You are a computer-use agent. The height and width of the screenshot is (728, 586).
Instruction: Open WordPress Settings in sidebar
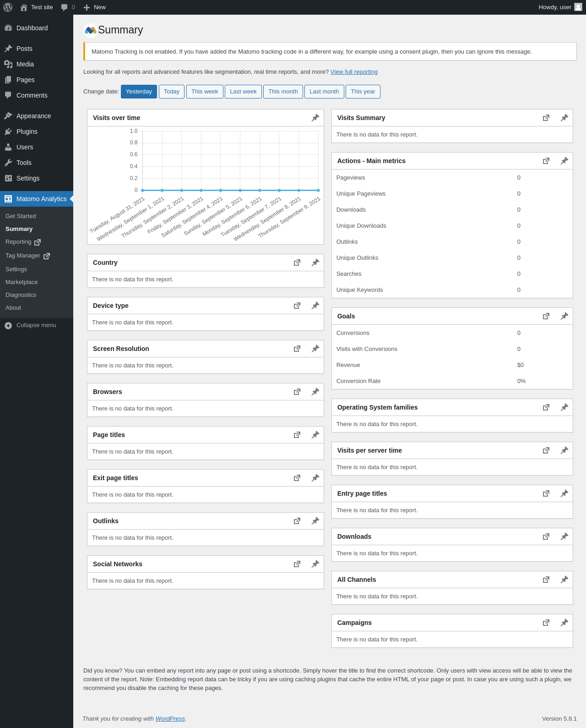[x=37, y=178]
